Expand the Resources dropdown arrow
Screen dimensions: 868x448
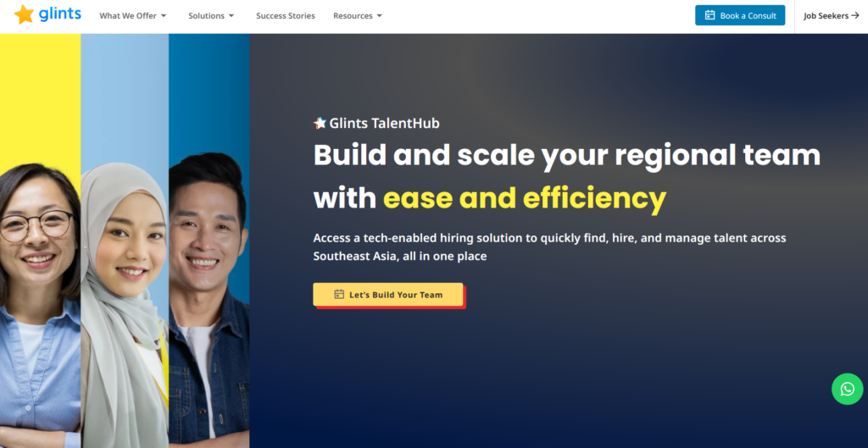tap(379, 16)
